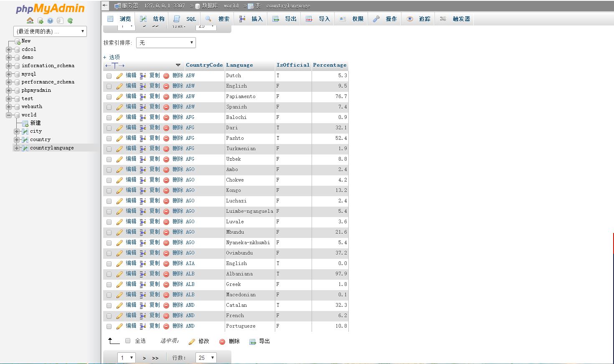Click red delete icon for Spanish row
614x364 pixels.
click(166, 107)
